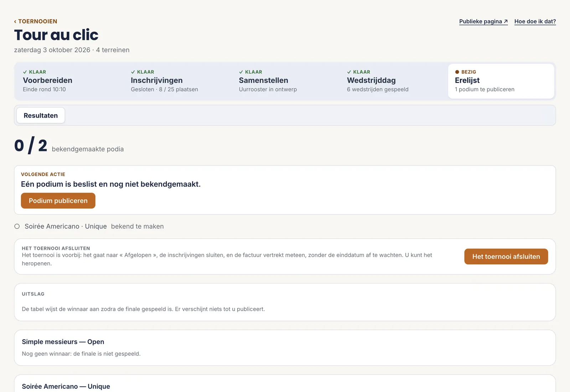The image size is (570, 392).
Task: Go back to Toernooien list
Action: pyautogui.click(x=36, y=21)
